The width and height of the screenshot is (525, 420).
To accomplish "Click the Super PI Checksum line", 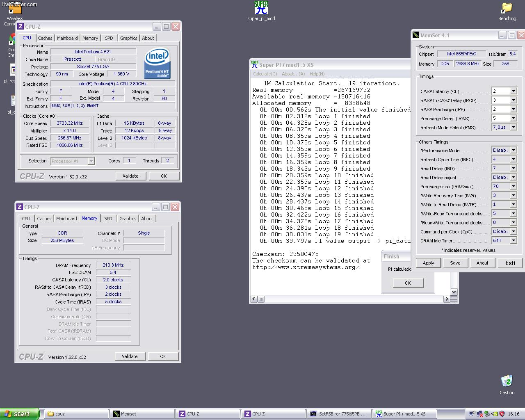I will pyautogui.click(x=285, y=254).
